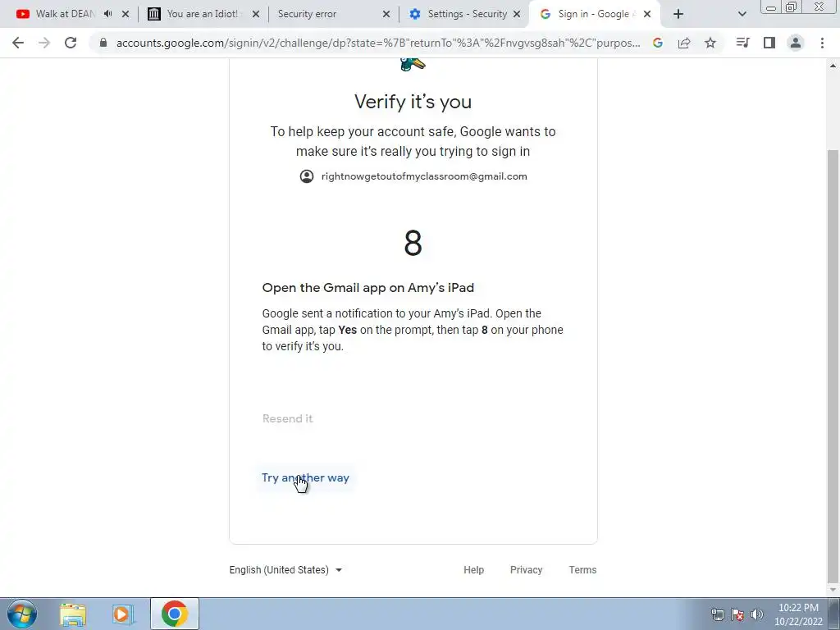Close the Sign in - Google tab
Viewport: 840px width, 630px height.
click(x=647, y=15)
